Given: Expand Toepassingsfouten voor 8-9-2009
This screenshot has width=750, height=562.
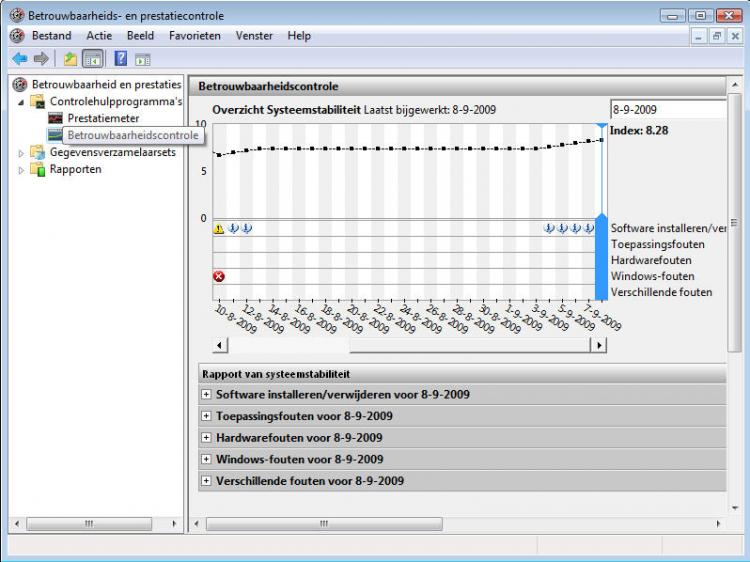Looking at the screenshot, I should coord(206,416).
